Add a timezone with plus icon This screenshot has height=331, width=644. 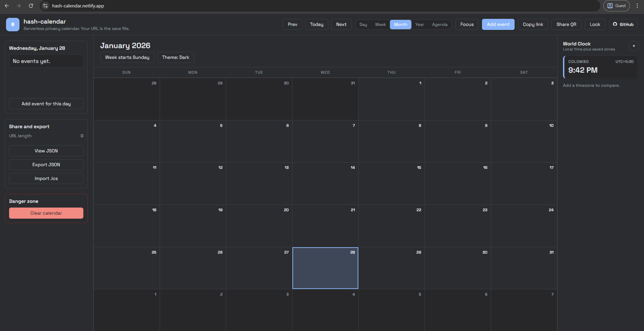coord(634,46)
